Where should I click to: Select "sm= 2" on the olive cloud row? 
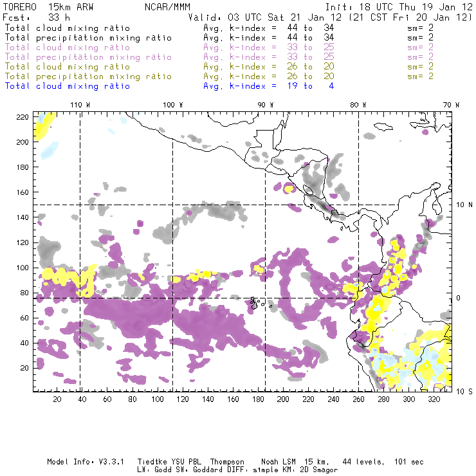(421, 67)
